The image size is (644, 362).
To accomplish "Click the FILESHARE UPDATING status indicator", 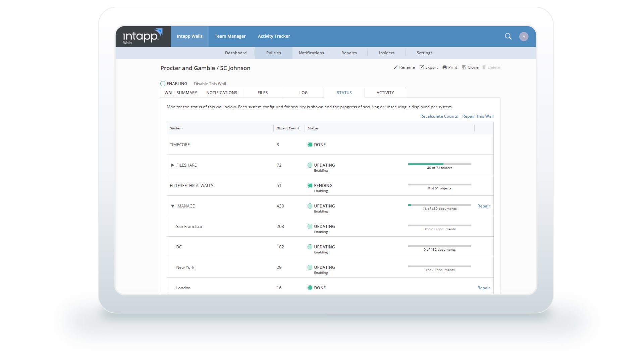I will pos(310,165).
